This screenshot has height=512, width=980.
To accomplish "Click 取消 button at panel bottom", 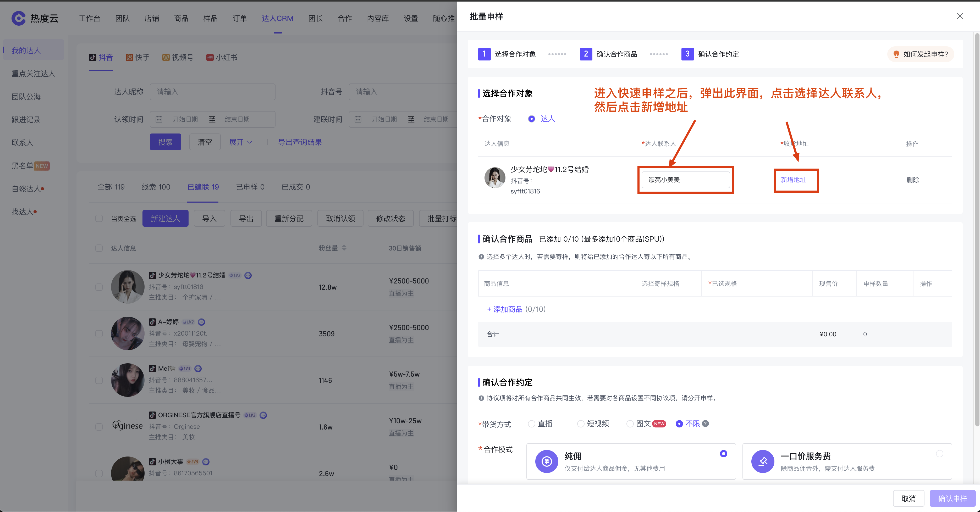I will coord(909,498).
